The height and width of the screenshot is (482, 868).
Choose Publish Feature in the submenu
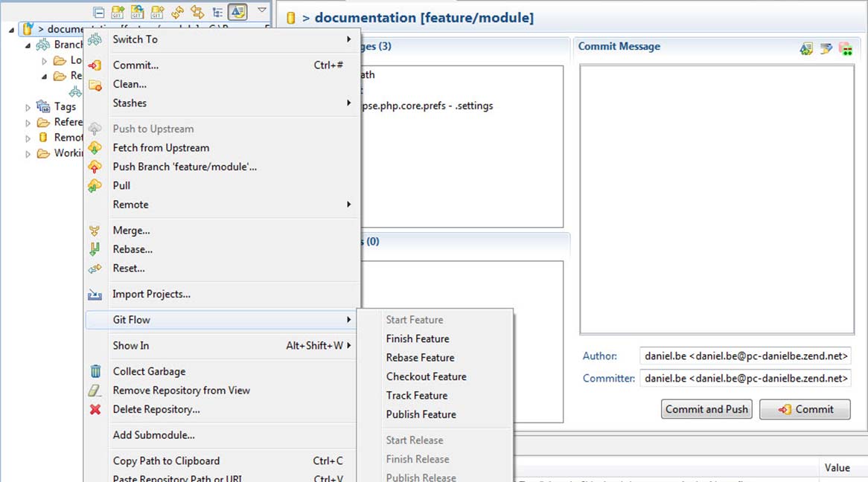coord(421,414)
